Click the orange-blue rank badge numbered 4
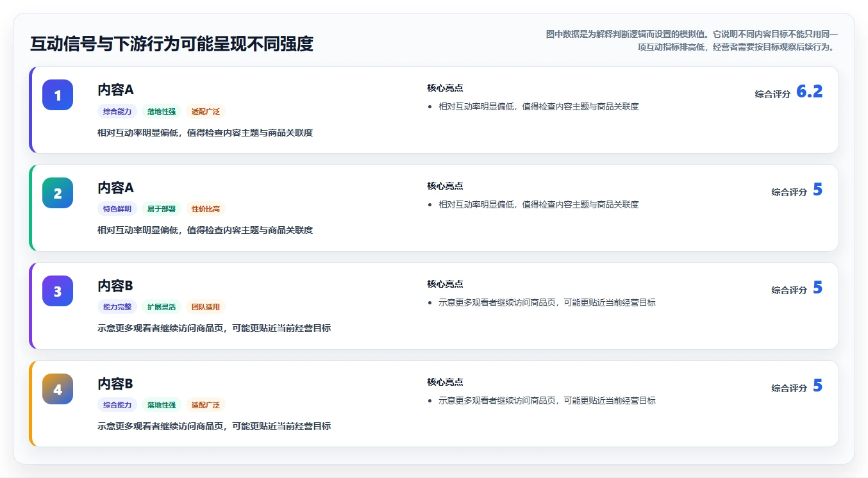Screen dimensions: 868x478 [x=58, y=389]
